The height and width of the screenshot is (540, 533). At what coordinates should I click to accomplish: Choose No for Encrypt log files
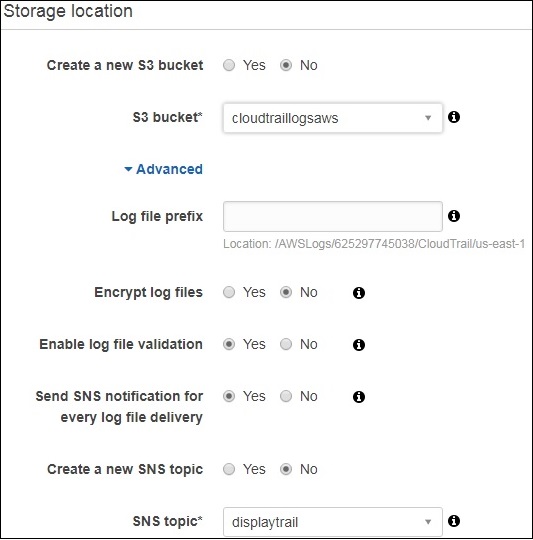click(x=286, y=292)
